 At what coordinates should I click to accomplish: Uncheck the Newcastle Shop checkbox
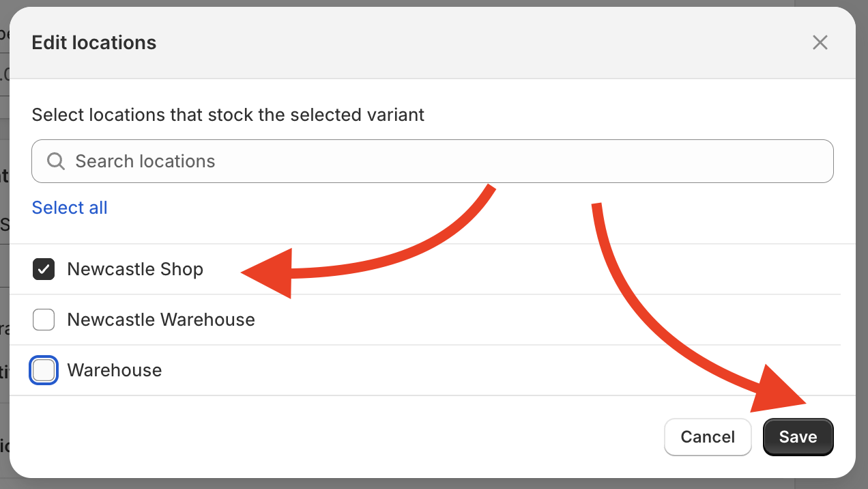pos(44,269)
